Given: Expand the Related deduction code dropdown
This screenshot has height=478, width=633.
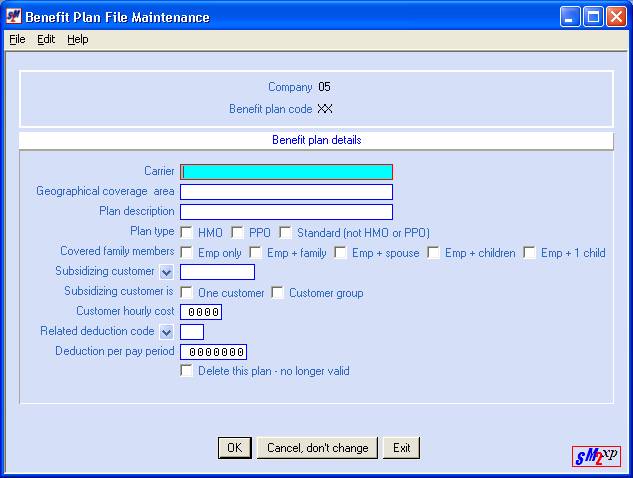Looking at the screenshot, I should 166,332.
